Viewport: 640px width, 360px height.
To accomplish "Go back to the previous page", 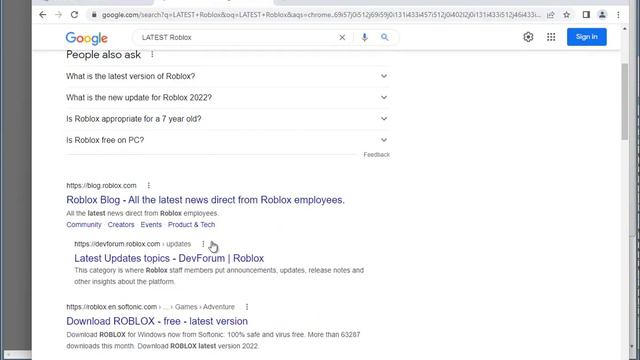I will coord(42,15).
